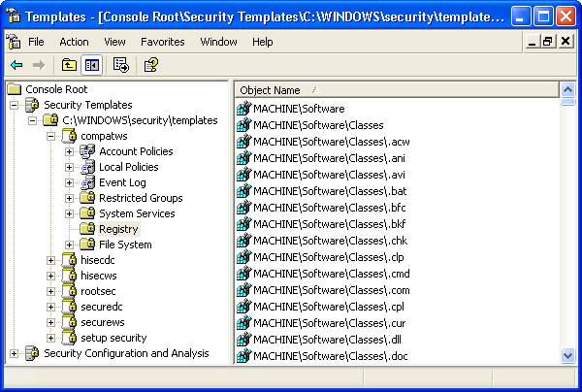Select the setup security template
582x392 pixels.
113,338
